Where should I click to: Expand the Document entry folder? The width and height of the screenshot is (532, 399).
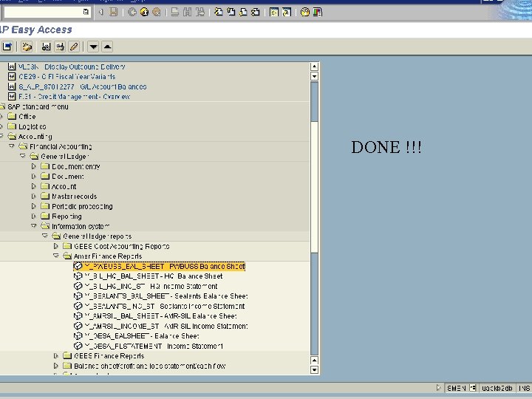point(33,166)
